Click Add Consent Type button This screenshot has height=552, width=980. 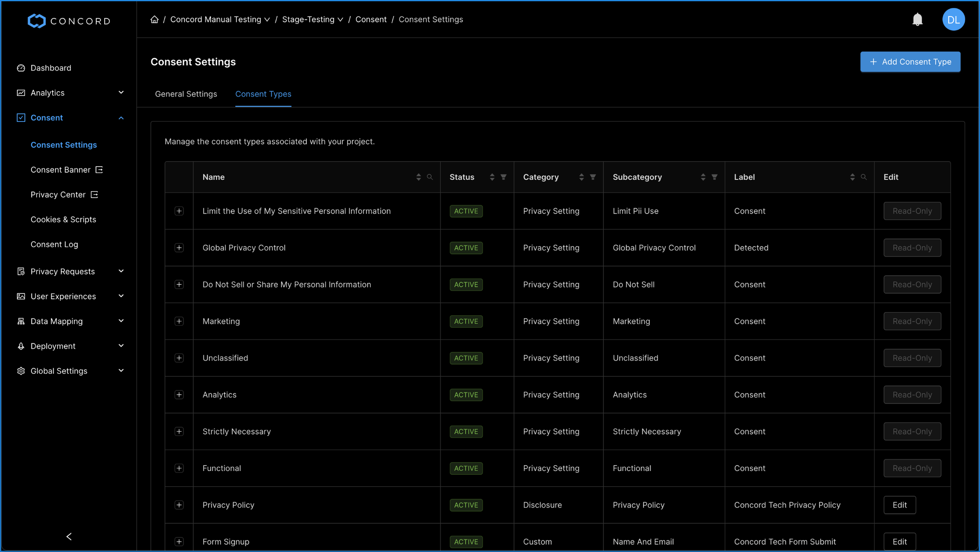pos(911,61)
